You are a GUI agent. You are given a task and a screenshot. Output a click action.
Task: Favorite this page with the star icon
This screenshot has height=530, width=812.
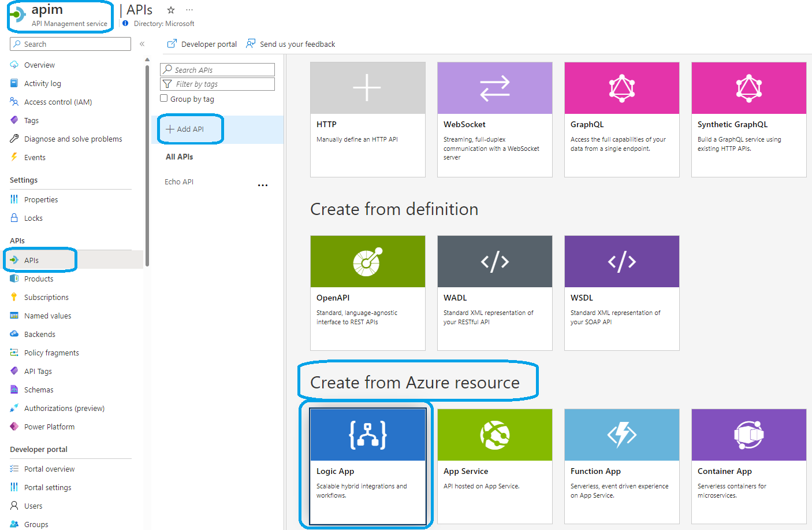[170, 10]
